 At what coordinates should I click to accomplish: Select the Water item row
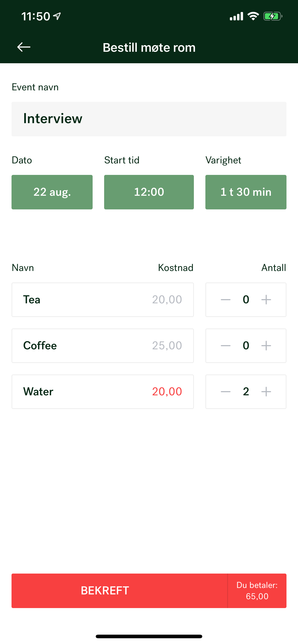[103, 391]
